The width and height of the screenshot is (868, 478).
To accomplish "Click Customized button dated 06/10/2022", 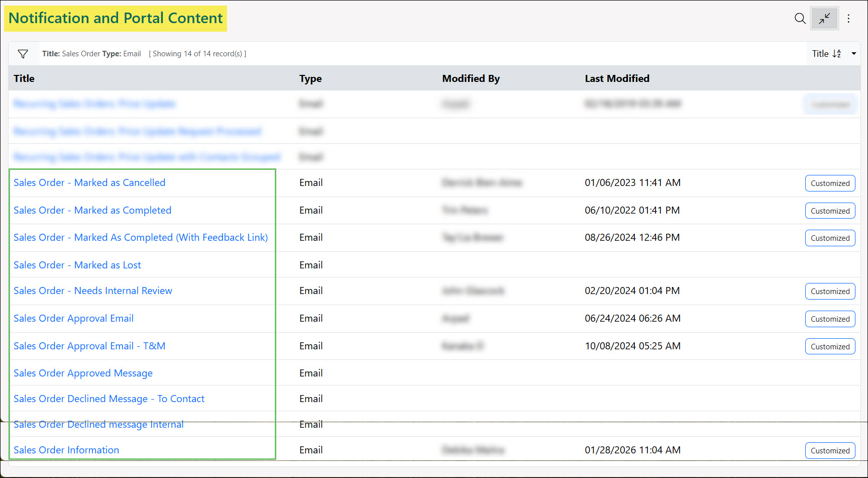I will [830, 211].
